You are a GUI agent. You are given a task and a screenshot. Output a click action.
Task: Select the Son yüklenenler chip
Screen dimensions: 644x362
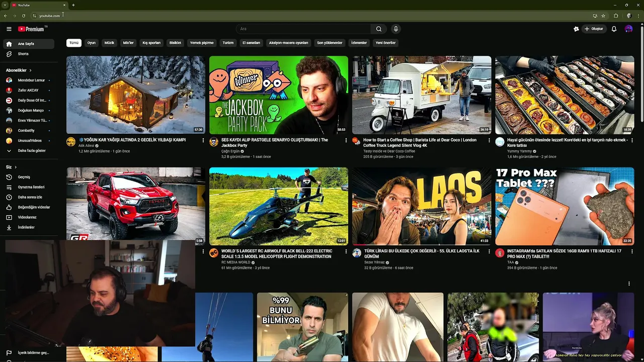click(330, 43)
